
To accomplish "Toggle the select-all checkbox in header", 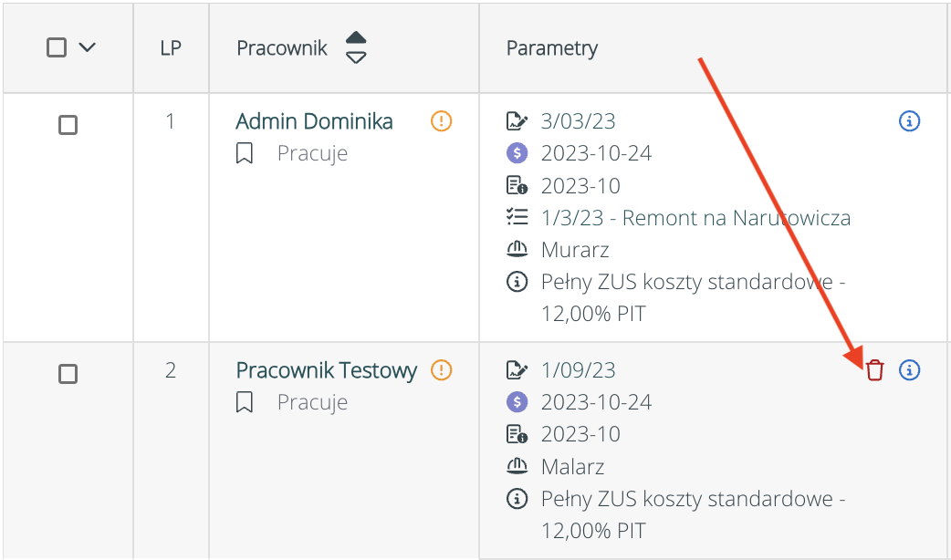I will click(57, 47).
